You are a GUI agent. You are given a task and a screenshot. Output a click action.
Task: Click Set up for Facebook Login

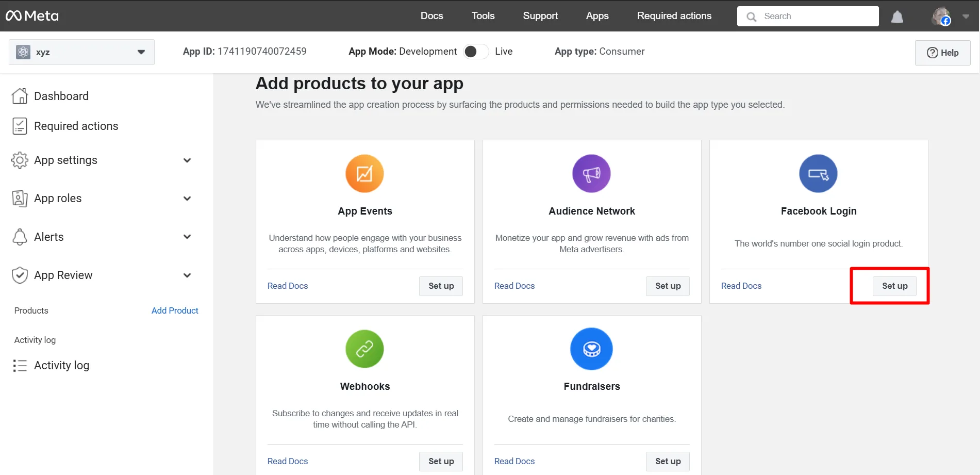[894, 286]
